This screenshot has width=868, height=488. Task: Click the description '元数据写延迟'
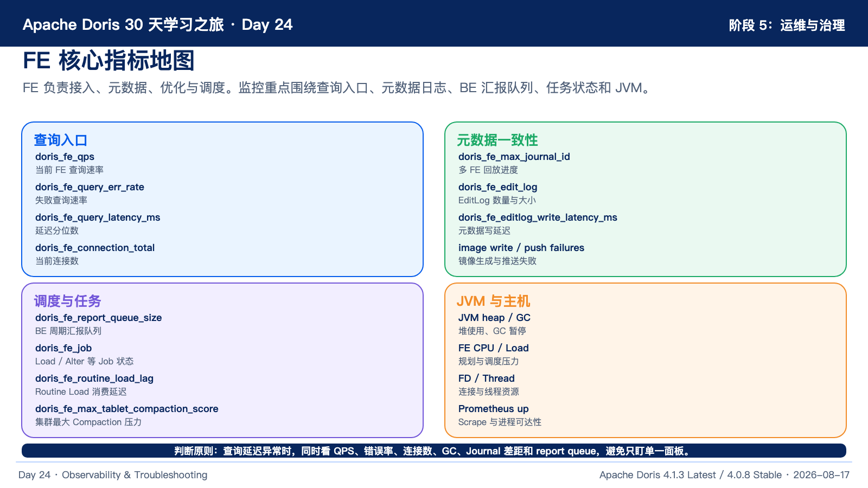point(484,231)
